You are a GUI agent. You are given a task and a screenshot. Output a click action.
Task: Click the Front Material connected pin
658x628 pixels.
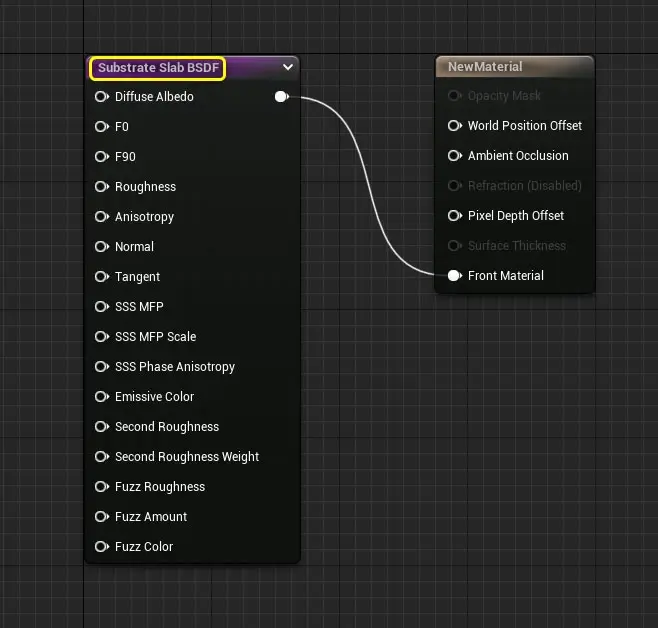click(454, 276)
